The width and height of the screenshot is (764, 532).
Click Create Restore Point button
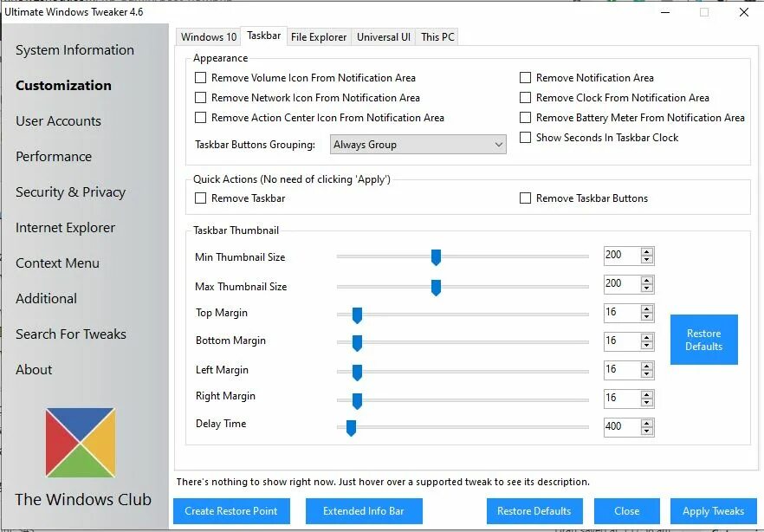click(x=231, y=511)
